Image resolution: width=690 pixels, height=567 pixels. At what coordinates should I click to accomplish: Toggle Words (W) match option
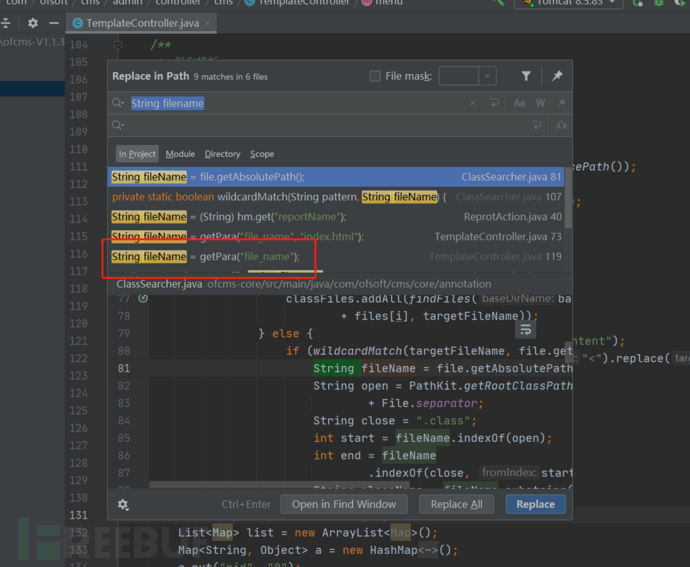tap(540, 103)
